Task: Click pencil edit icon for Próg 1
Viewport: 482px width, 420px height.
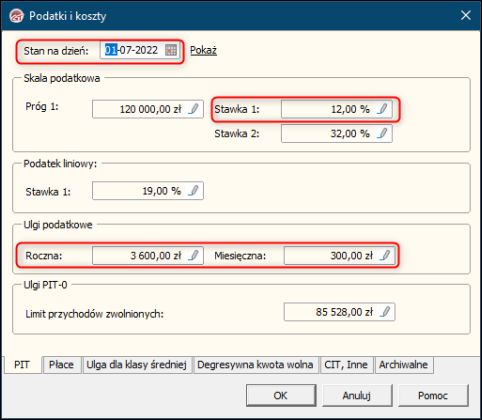Action: tap(193, 109)
